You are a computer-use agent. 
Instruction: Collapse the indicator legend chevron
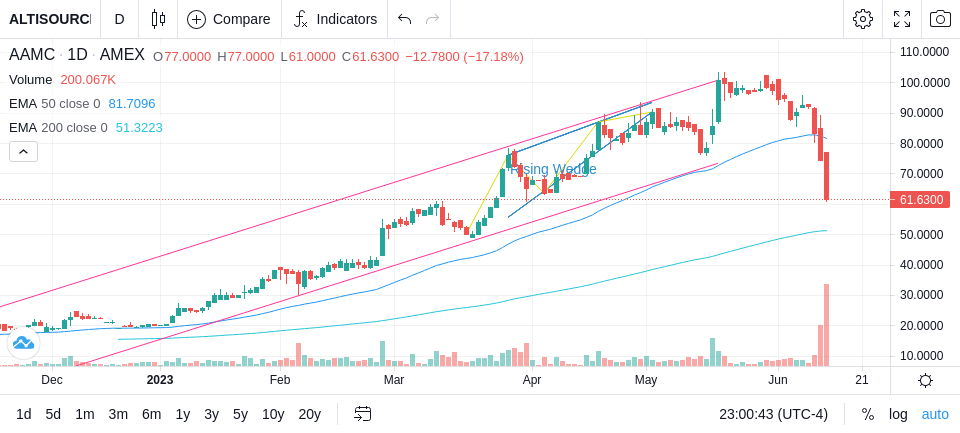(x=23, y=151)
